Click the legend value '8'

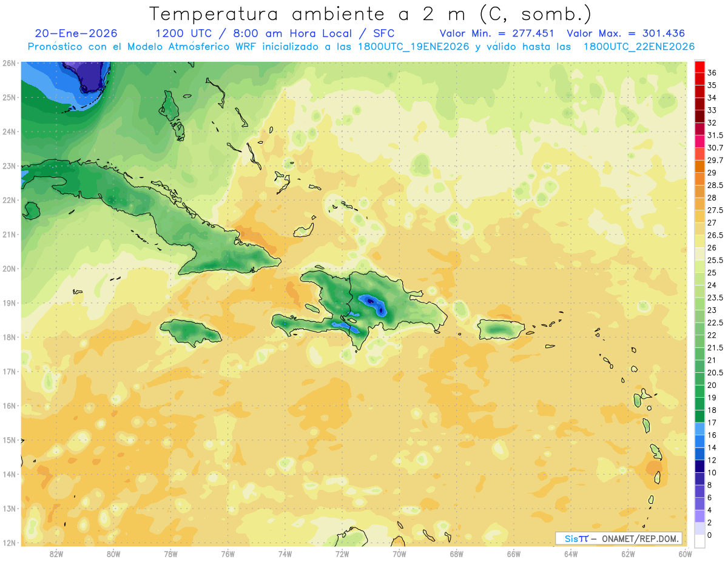[x=710, y=485]
